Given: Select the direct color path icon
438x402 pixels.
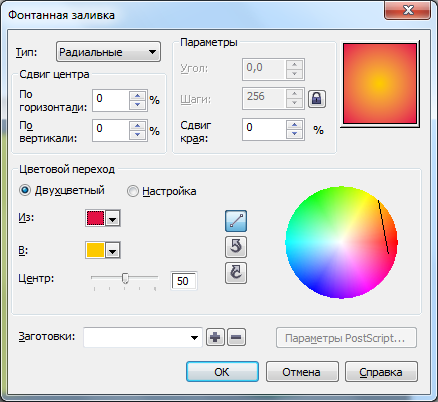Looking at the screenshot, I should pyautogui.click(x=236, y=221).
